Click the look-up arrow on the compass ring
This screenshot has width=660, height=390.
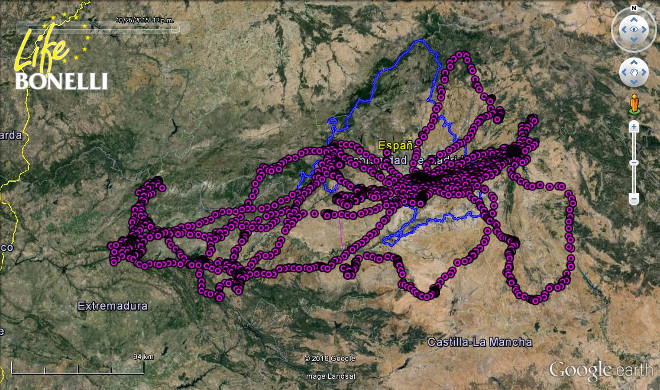(x=634, y=19)
